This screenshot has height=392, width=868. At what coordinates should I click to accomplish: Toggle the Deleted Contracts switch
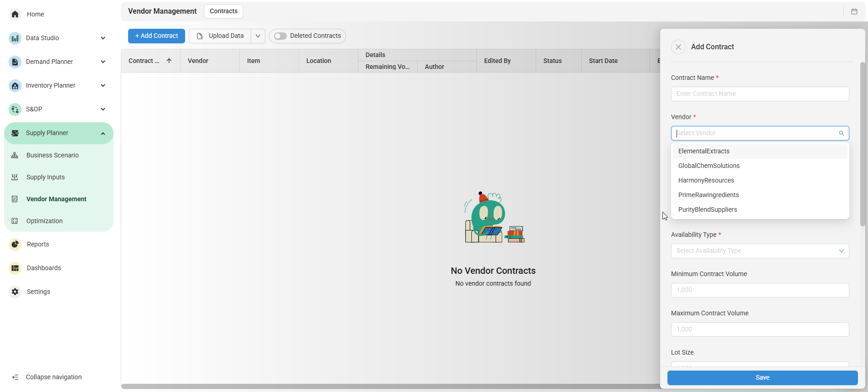tap(280, 36)
